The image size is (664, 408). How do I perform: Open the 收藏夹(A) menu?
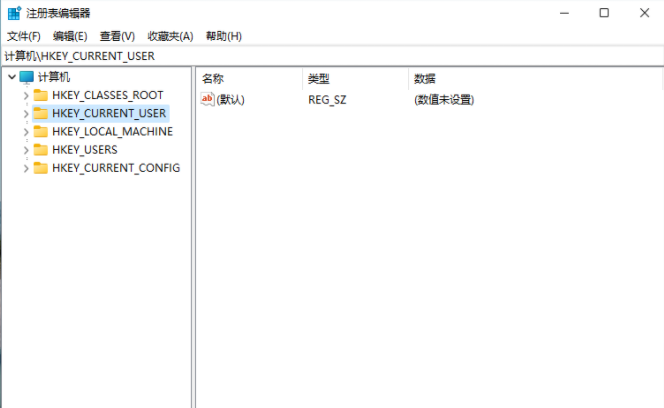tap(169, 36)
